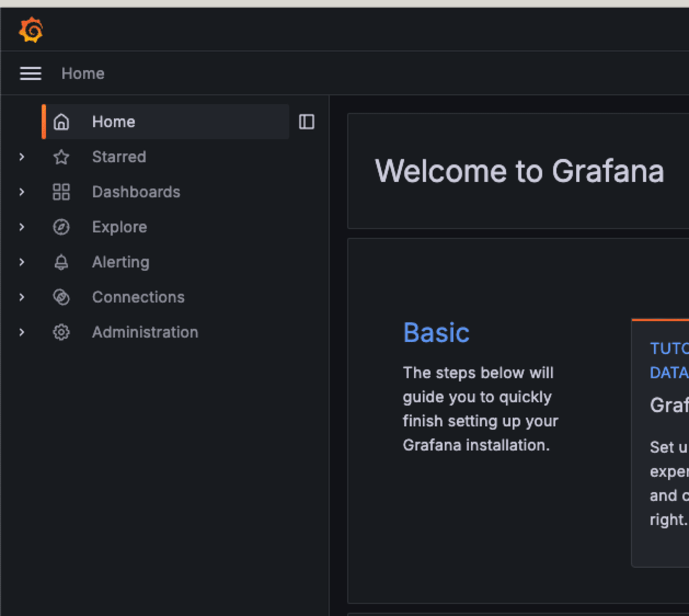
Task: Open the Alerting menu item
Action: tap(121, 262)
